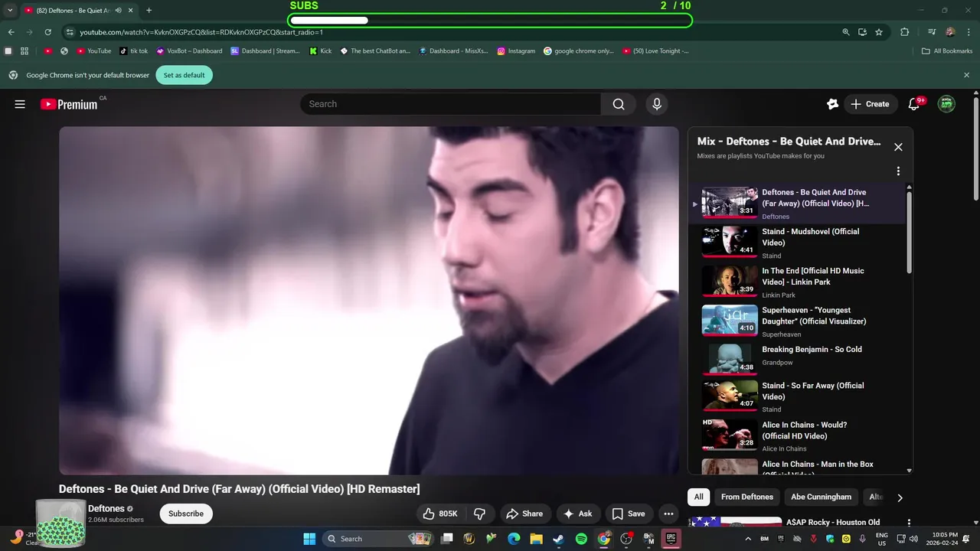Click the video player to pause
Viewport: 980px width, 551px height.
click(369, 301)
